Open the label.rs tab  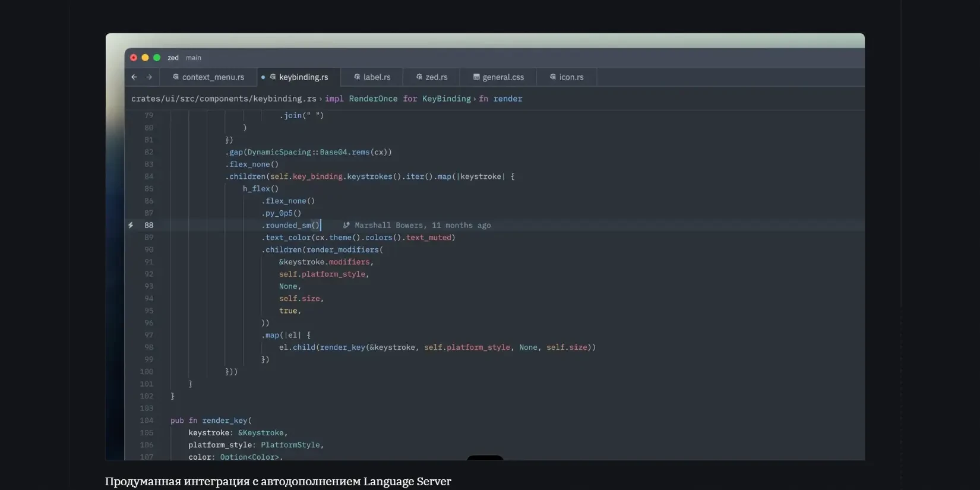pyautogui.click(x=372, y=77)
